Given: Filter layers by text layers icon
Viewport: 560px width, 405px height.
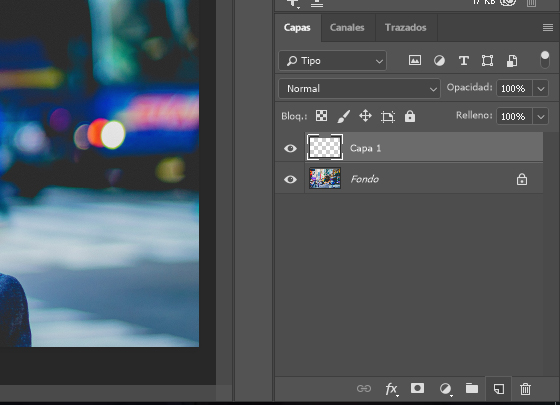Looking at the screenshot, I should (x=464, y=61).
